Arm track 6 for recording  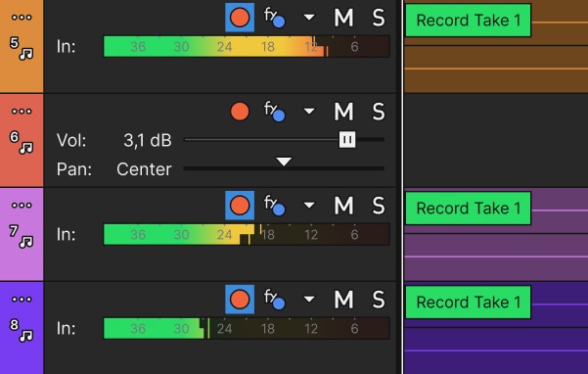(x=240, y=112)
